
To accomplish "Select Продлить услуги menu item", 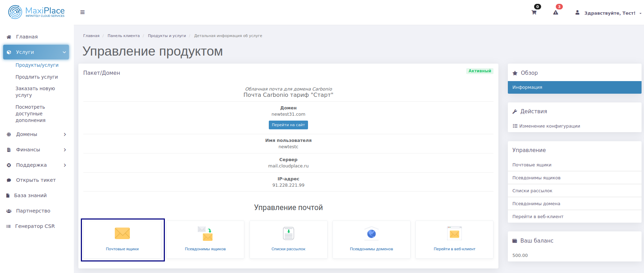I will coord(37,77).
